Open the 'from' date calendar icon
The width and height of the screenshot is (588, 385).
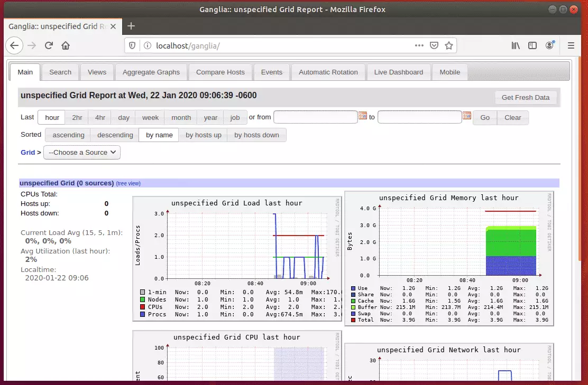pos(363,116)
